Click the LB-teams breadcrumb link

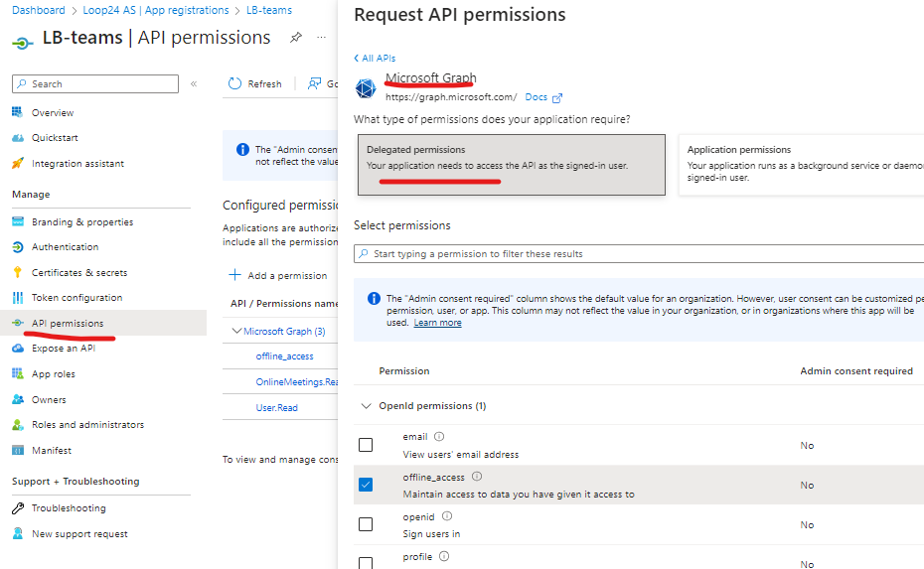268,10
